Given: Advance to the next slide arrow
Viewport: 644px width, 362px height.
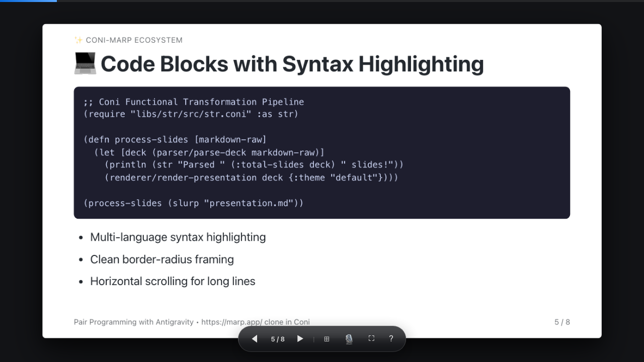Looking at the screenshot, I should [300, 339].
